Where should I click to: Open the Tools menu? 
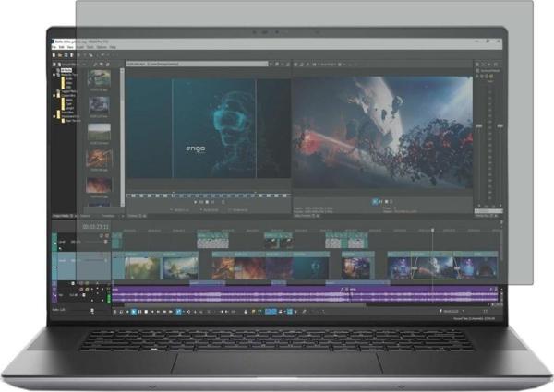point(90,47)
